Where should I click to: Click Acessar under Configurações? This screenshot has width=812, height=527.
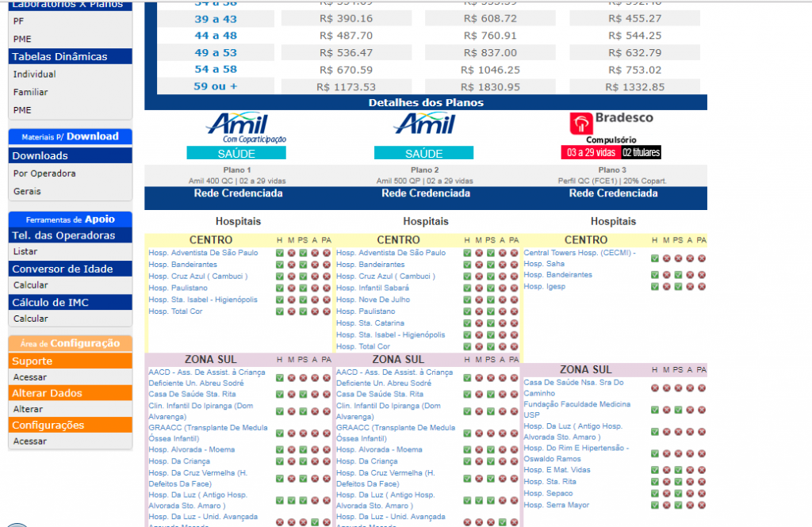tap(30, 441)
